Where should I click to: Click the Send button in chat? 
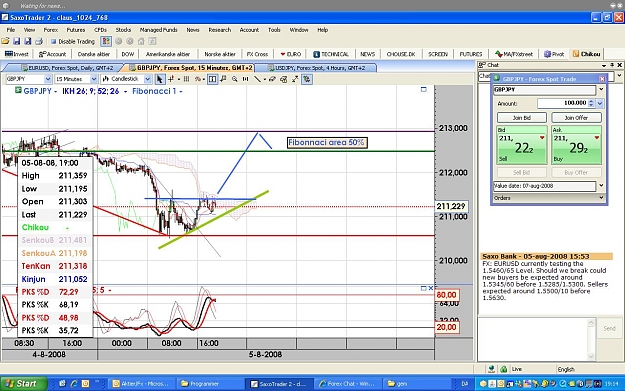pos(609,328)
